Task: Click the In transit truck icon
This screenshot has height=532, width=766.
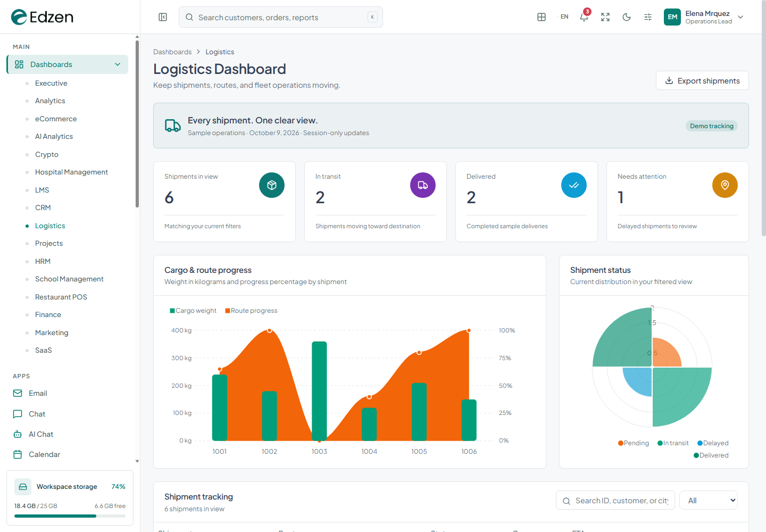Action: [x=423, y=185]
